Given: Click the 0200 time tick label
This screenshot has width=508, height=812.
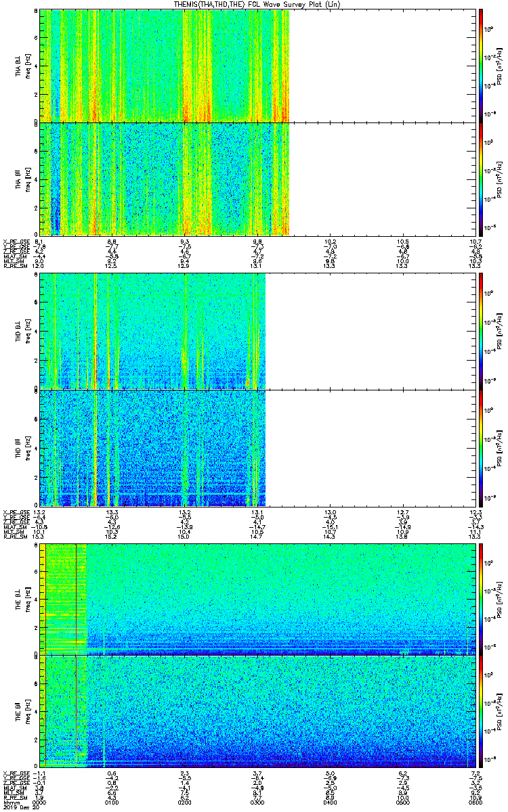Looking at the screenshot, I should [x=185, y=801].
